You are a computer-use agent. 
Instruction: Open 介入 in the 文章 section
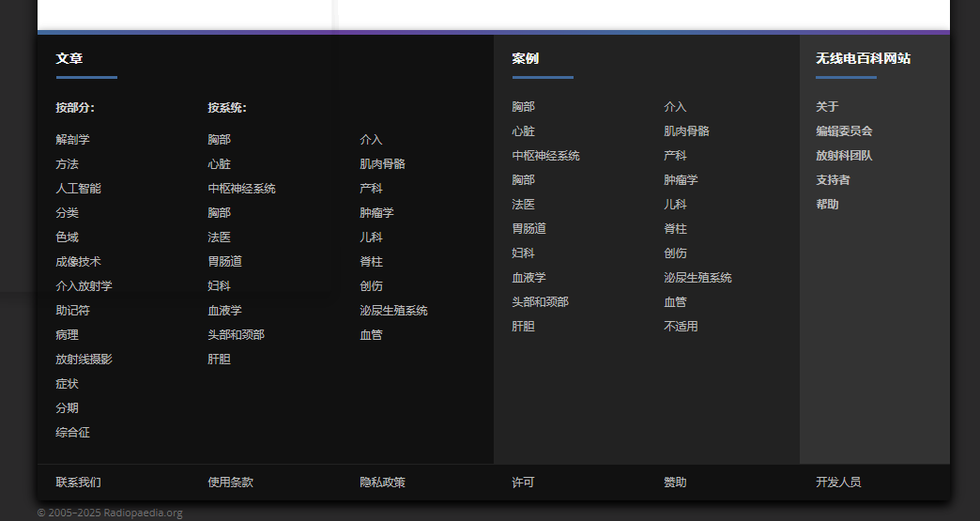click(371, 139)
